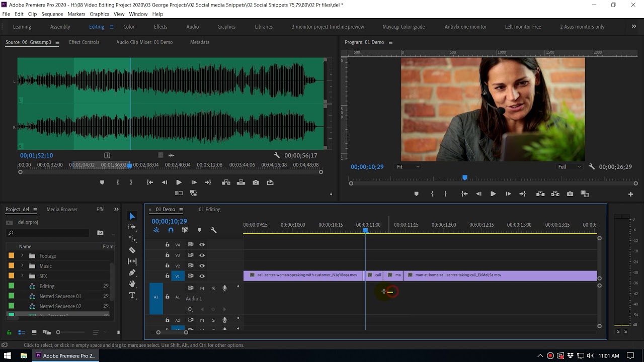
Task: Select the Selection tool arrow
Action: 132,216
